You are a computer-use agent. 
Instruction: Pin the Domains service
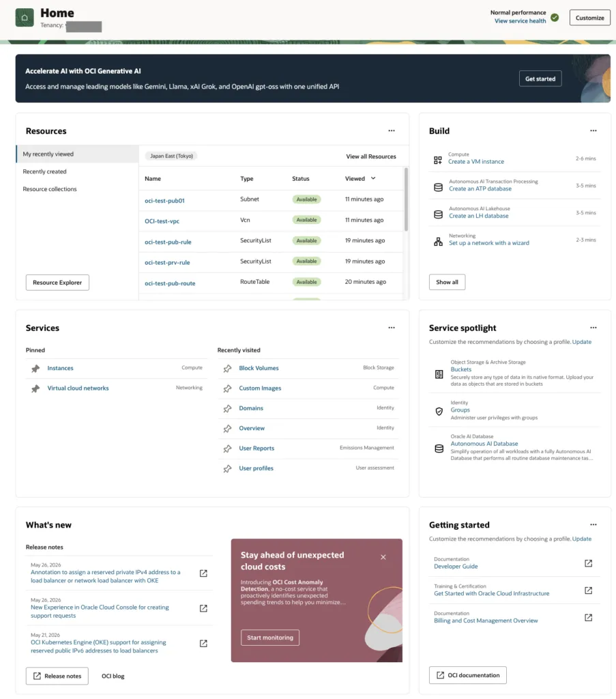pyautogui.click(x=228, y=409)
